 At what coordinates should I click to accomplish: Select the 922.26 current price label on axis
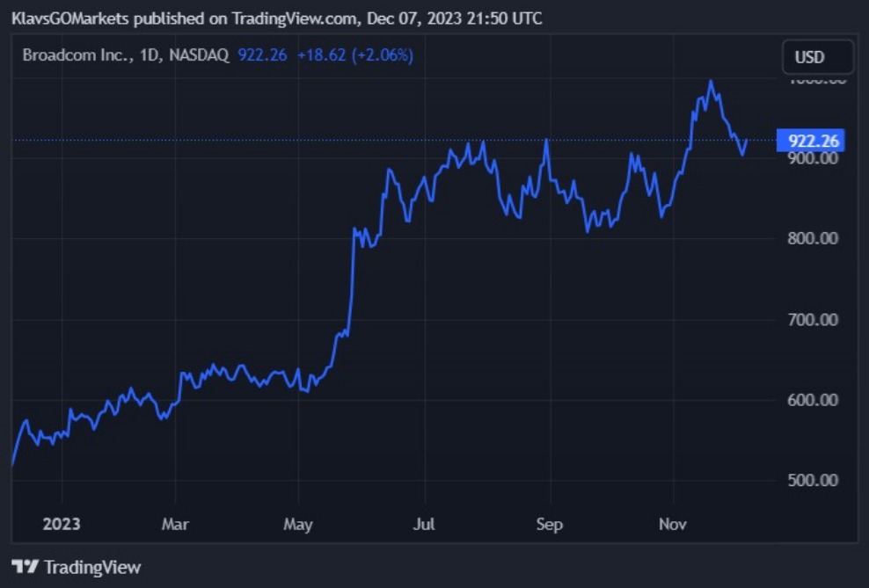coord(811,141)
